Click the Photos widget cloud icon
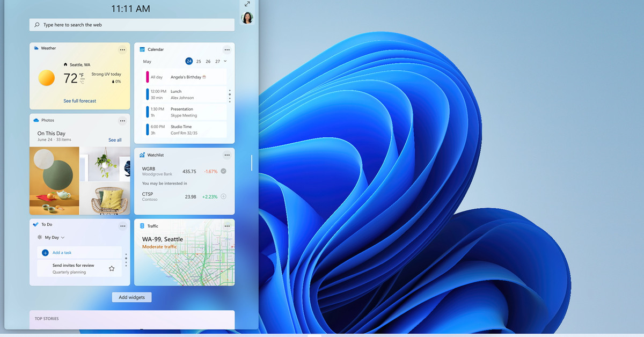The image size is (644, 337). (x=36, y=120)
